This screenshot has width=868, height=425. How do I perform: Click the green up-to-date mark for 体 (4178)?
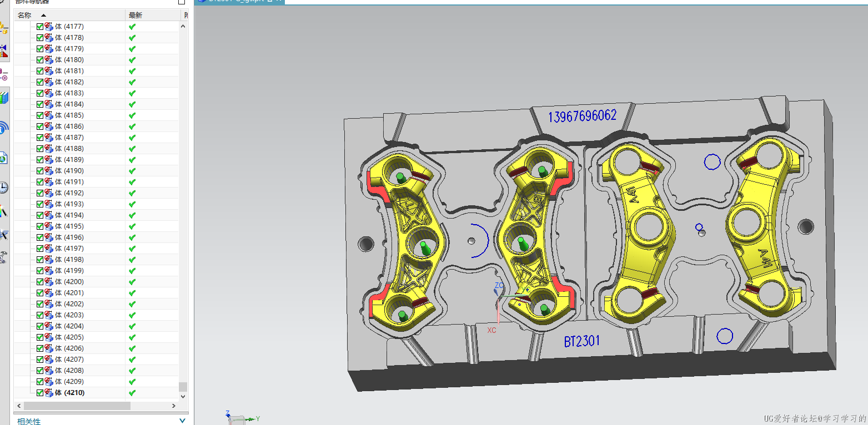pos(132,38)
